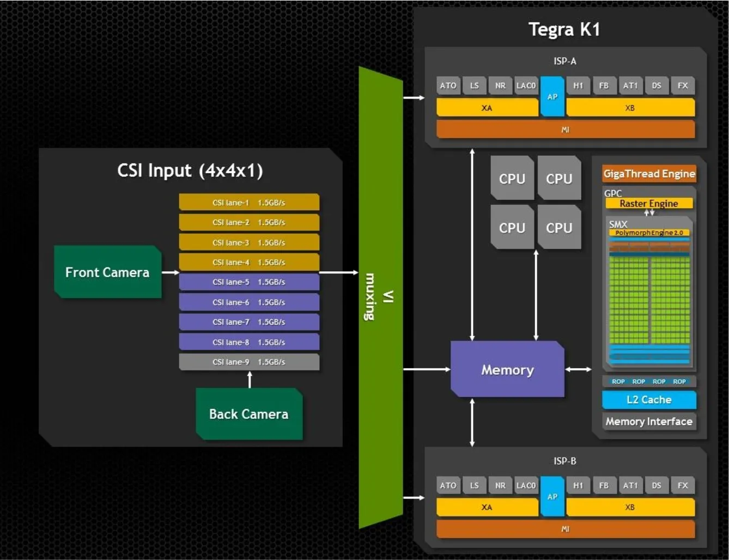The image size is (729, 560).
Task: Select the AT1 block in ISP-A
Action: coord(630,86)
